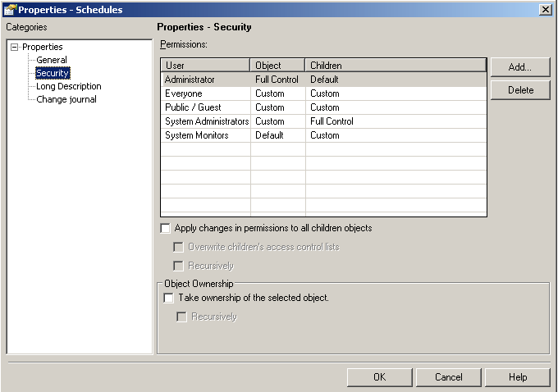This screenshot has height=392, width=558.
Task: Enable Apply changes in permissions to children
Action: [165, 228]
